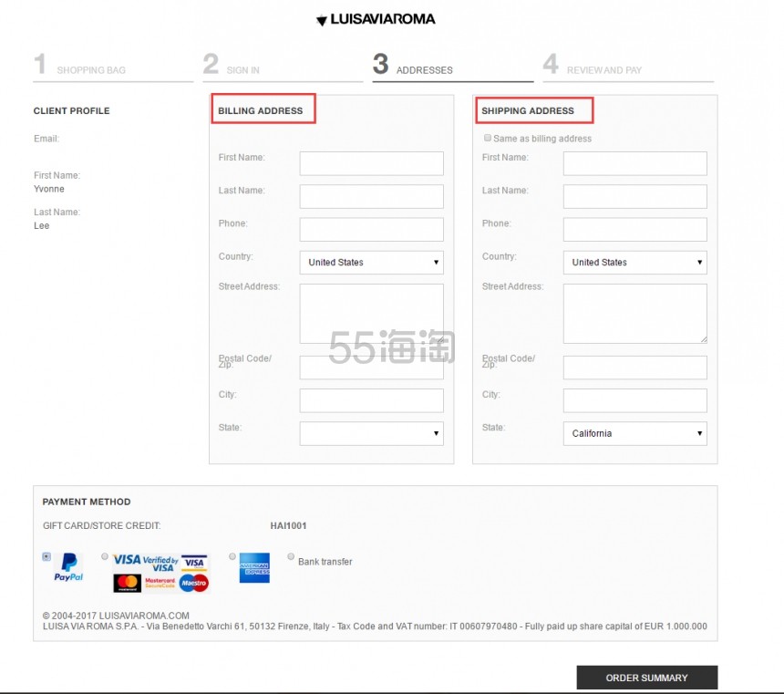
Task: Click the billing First Name field
Action: (x=371, y=163)
